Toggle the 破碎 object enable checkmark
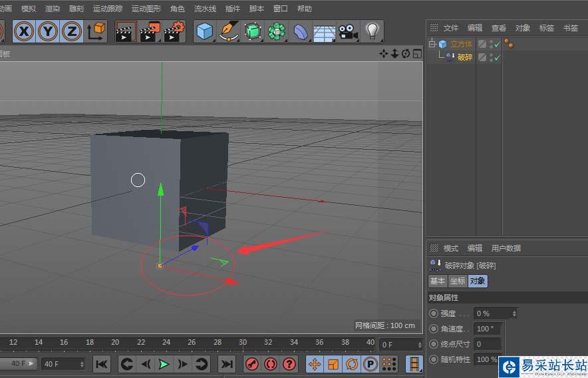The image size is (588, 378). point(498,58)
